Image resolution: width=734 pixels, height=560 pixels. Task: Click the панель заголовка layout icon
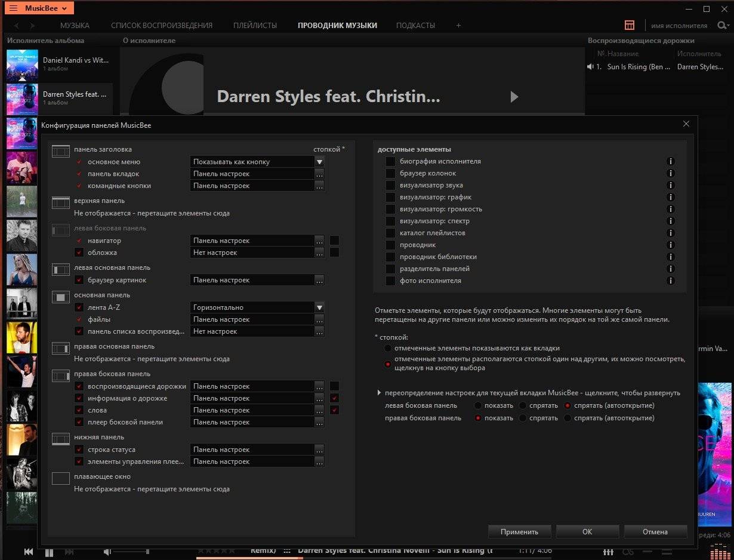click(x=61, y=152)
